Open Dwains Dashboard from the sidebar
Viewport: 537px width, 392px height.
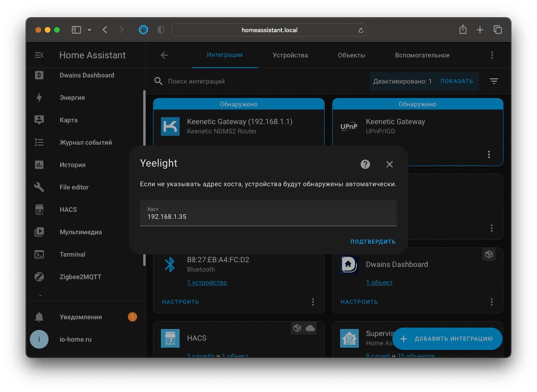86,76
